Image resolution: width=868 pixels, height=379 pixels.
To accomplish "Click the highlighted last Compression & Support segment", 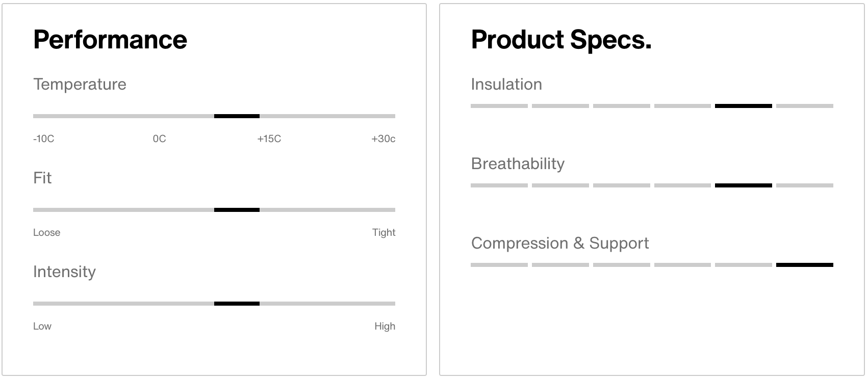I will 805,265.
